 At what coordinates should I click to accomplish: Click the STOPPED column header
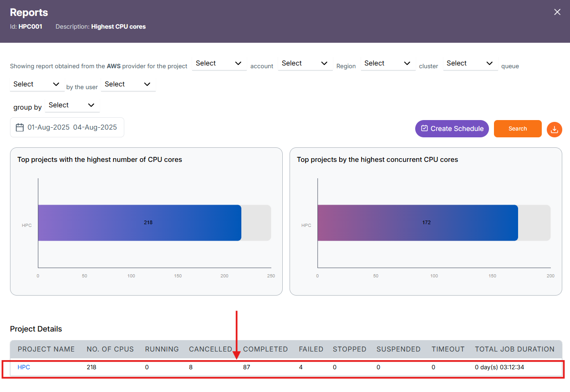[349, 349]
